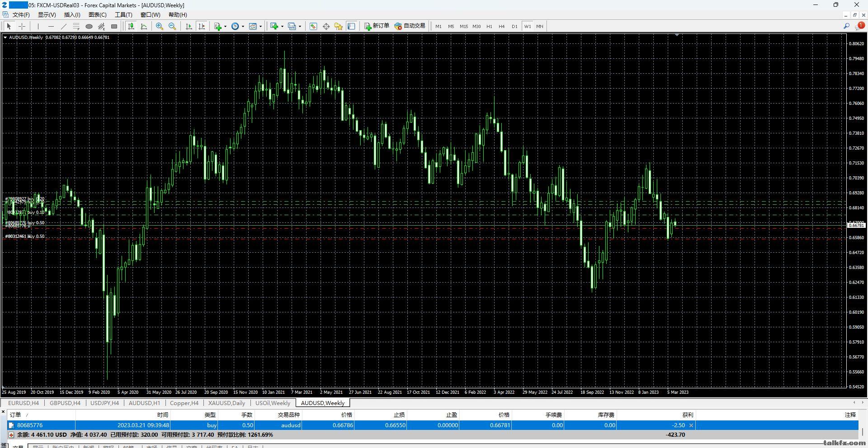The height and width of the screenshot is (448, 868).
Task: Open the chart templates icon
Action: click(253, 26)
